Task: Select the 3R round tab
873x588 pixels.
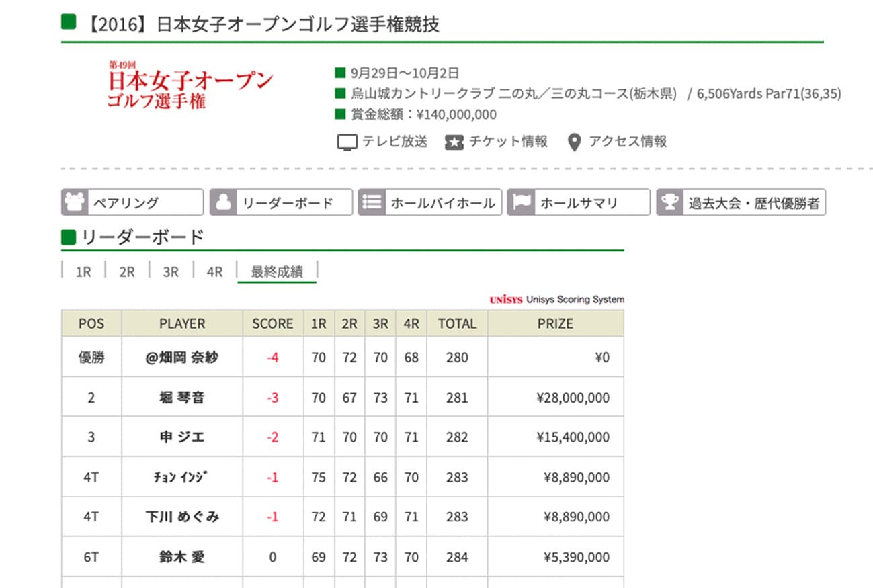Action: pos(171,272)
